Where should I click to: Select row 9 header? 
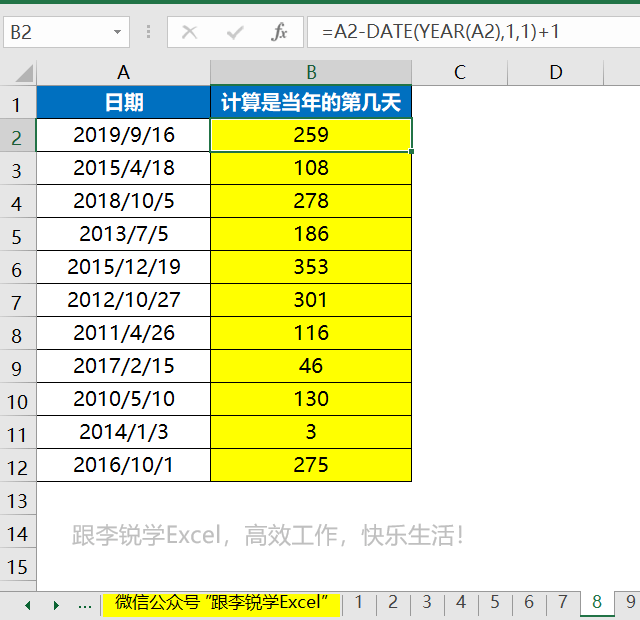18,366
